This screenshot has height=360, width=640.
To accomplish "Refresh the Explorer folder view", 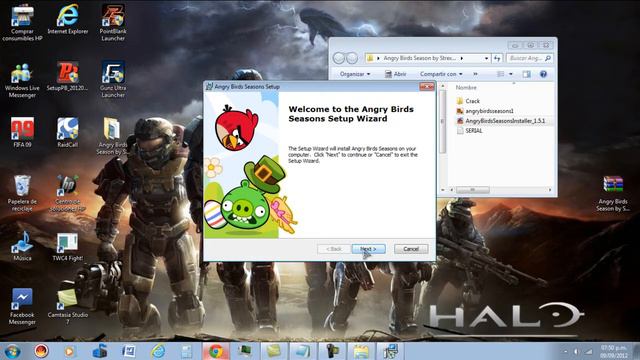I will click(x=497, y=58).
